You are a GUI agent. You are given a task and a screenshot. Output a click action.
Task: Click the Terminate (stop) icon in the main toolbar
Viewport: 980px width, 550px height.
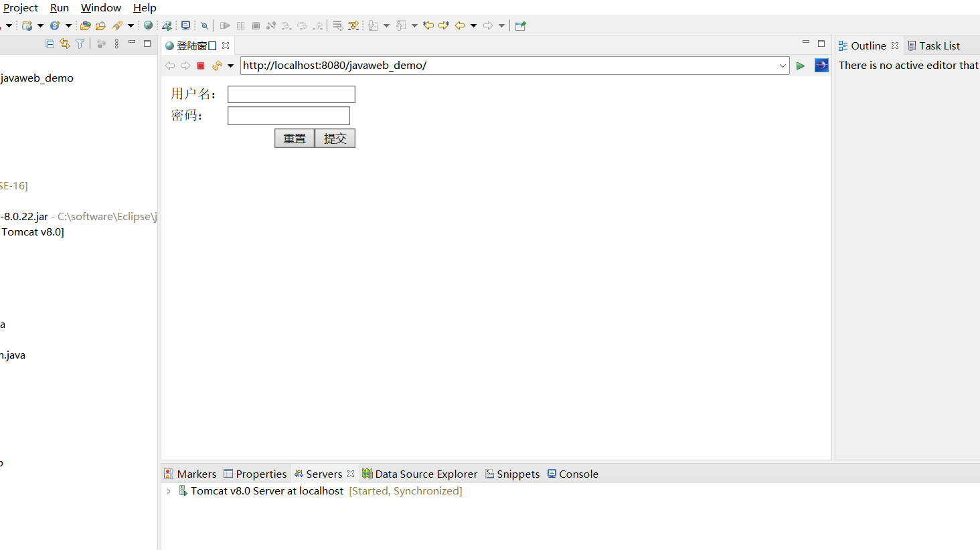pos(256,25)
